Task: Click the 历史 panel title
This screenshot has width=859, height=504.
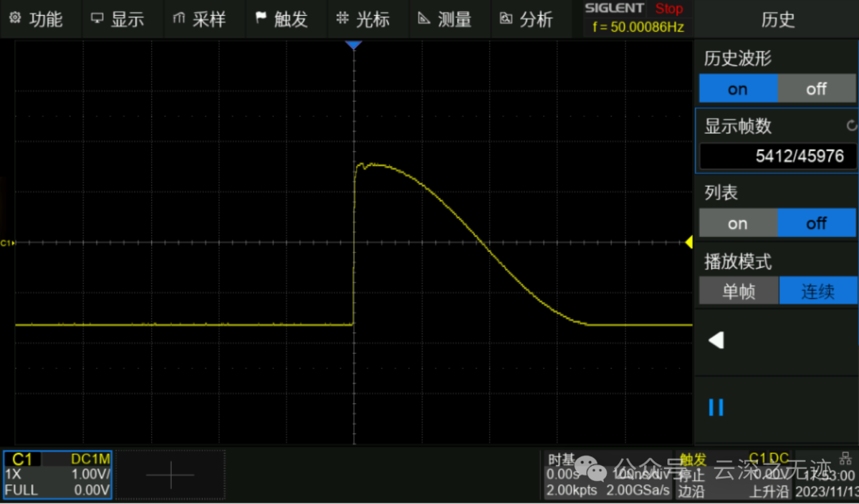Action: (778, 20)
